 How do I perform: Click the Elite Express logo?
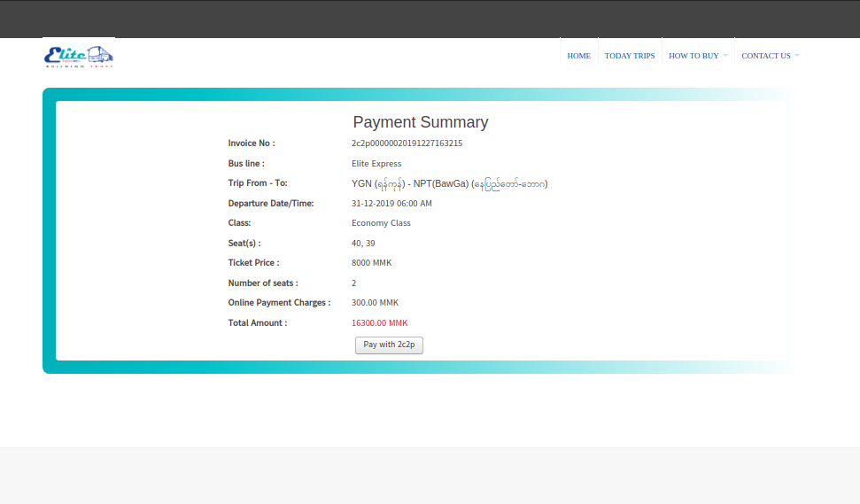tap(79, 55)
